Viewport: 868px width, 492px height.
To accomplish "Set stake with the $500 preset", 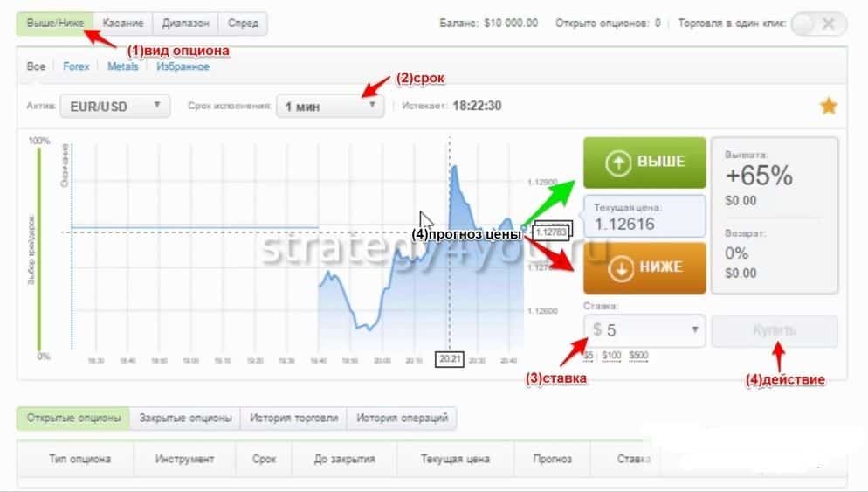I will [x=638, y=356].
